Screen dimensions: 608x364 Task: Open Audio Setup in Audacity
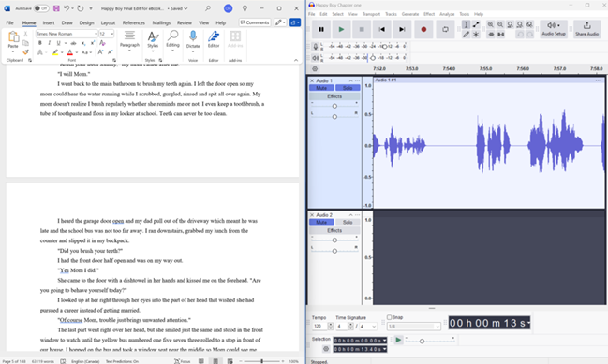554,29
